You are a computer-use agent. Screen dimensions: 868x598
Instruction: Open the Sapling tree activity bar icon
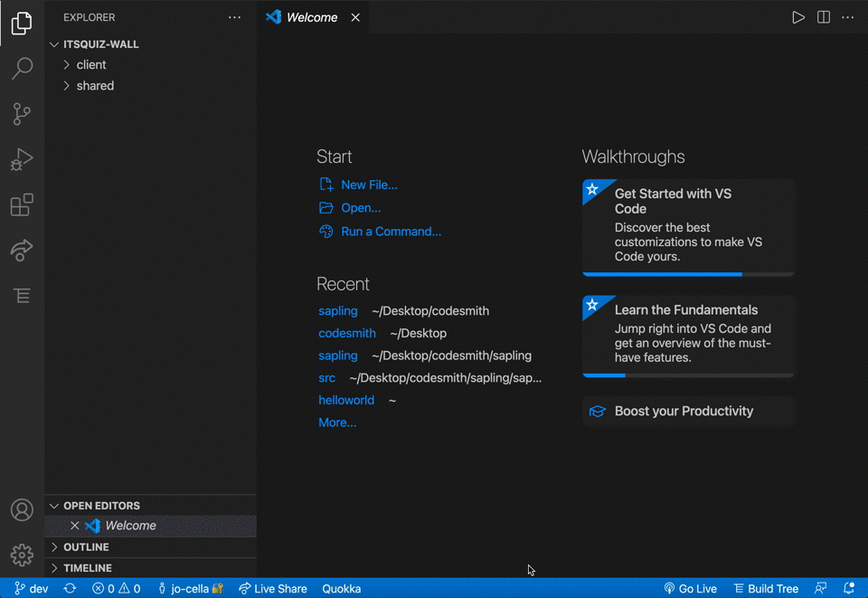[22, 296]
